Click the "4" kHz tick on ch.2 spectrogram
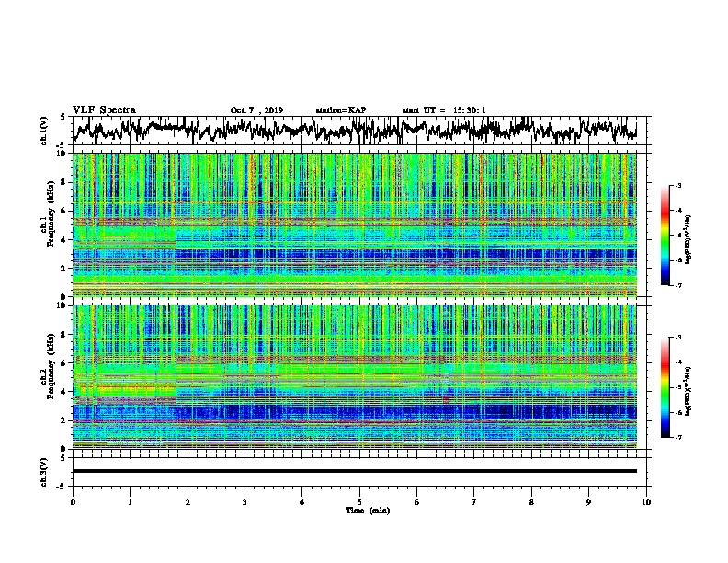 65,392
